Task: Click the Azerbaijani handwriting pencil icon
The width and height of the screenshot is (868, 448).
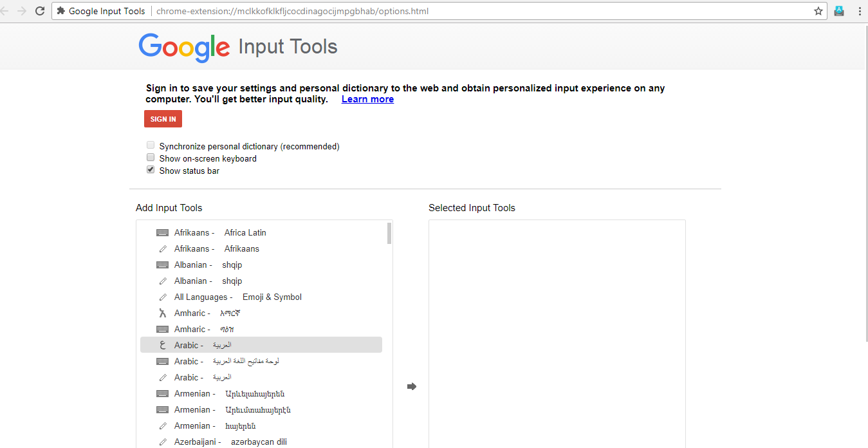Action: tap(163, 442)
